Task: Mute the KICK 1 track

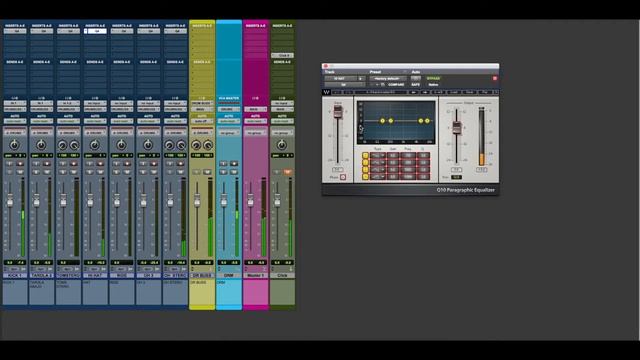Action: pyautogui.click(x=20, y=172)
